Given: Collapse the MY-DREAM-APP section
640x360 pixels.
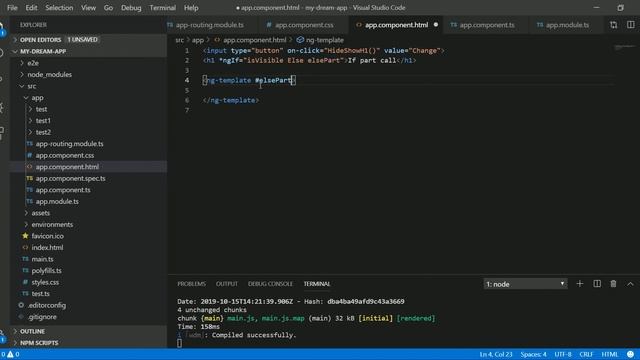Looking at the screenshot, I should [x=88, y=51].
